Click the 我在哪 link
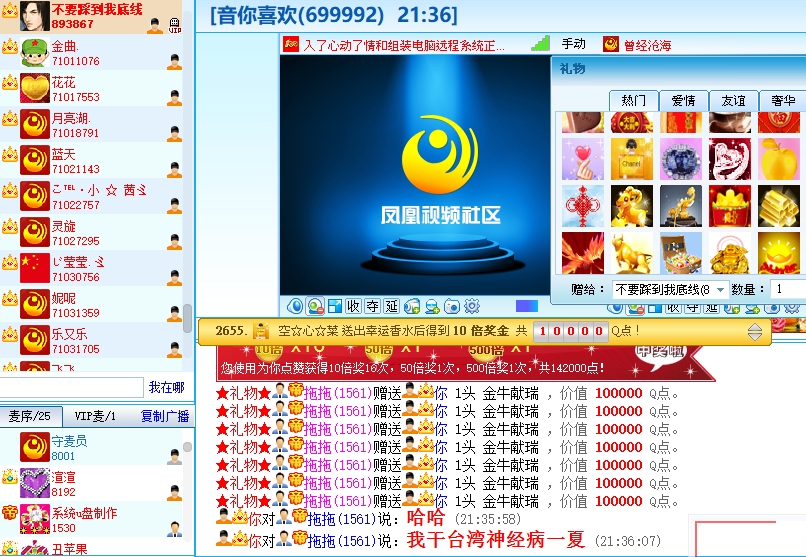 click(167, 387)
